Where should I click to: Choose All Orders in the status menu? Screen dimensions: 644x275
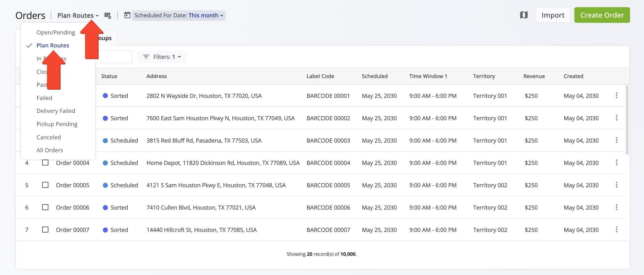tap(50, 150)
